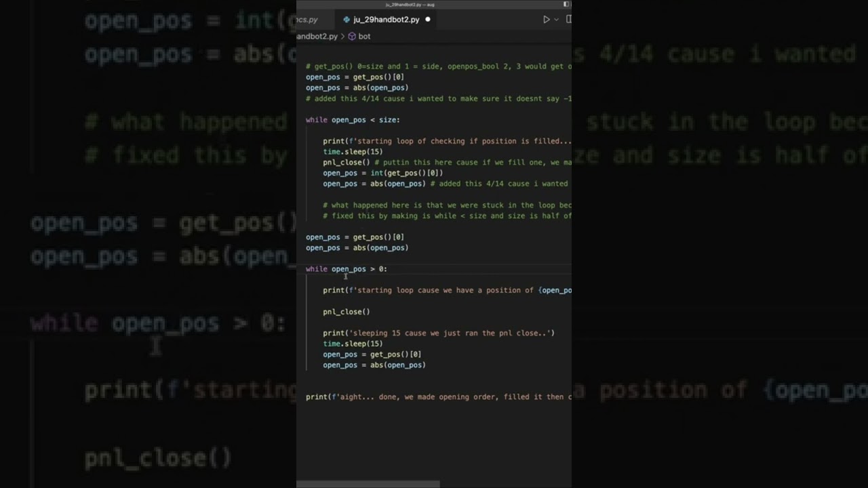This screenshot has height=488, width=868.
Task: Switch to the ju_29handbot2.py editor tab
Action: tap(386, 20)
